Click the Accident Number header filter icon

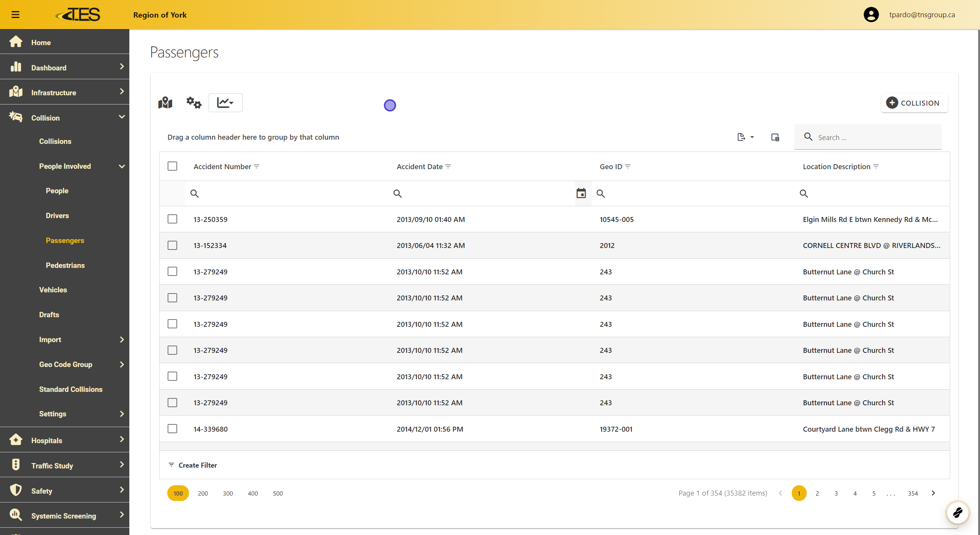pyautogui.click(x=257, y=166)
